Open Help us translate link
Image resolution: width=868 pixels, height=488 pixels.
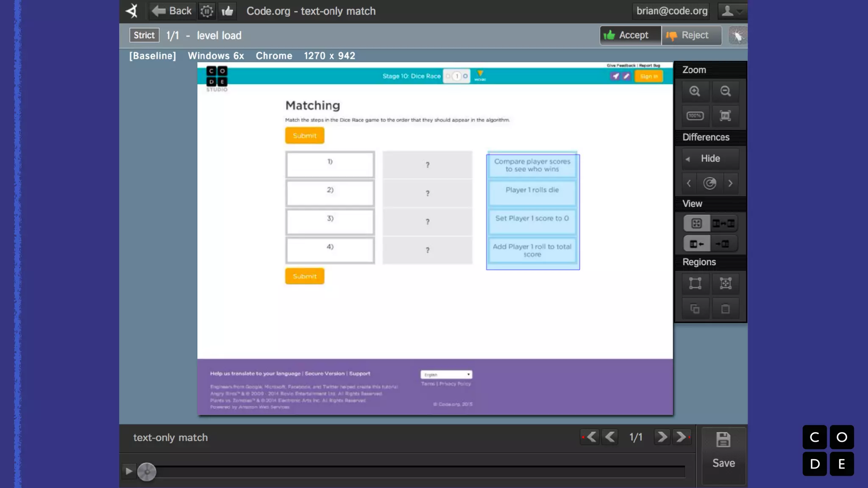click(255, 374)
